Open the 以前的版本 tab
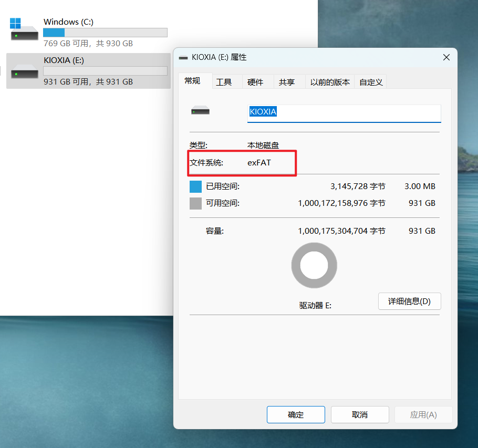This screenshot has height=448, width=478. click(x=330, y=82)
